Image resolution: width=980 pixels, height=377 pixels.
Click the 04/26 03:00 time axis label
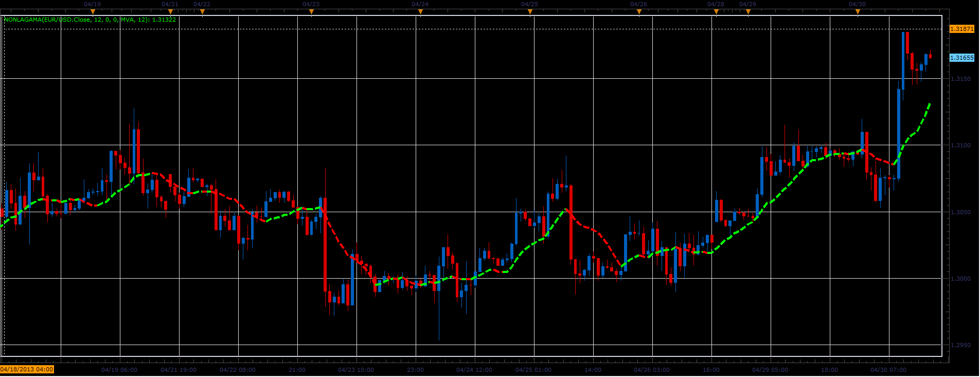click(652, 370)
